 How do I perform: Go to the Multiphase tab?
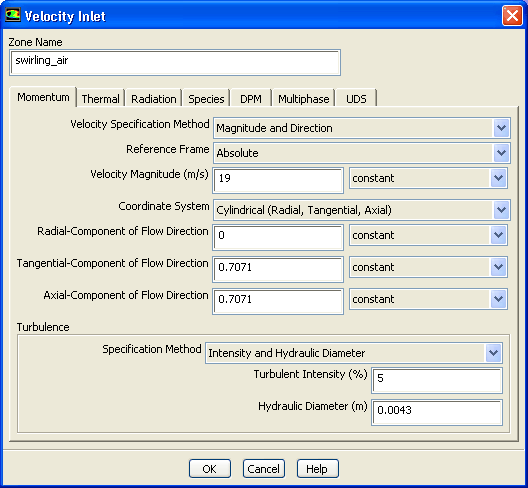pyautogui.click(x=303, y=99)
